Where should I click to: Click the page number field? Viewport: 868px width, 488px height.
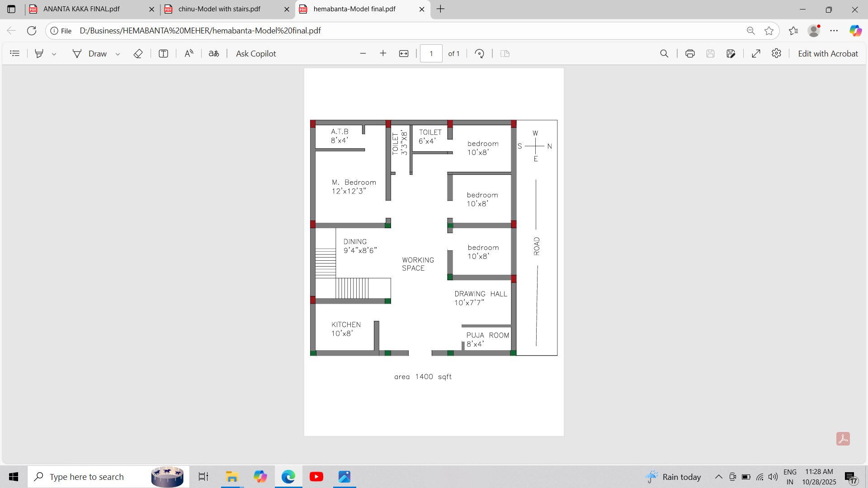(x=431, y=53)
